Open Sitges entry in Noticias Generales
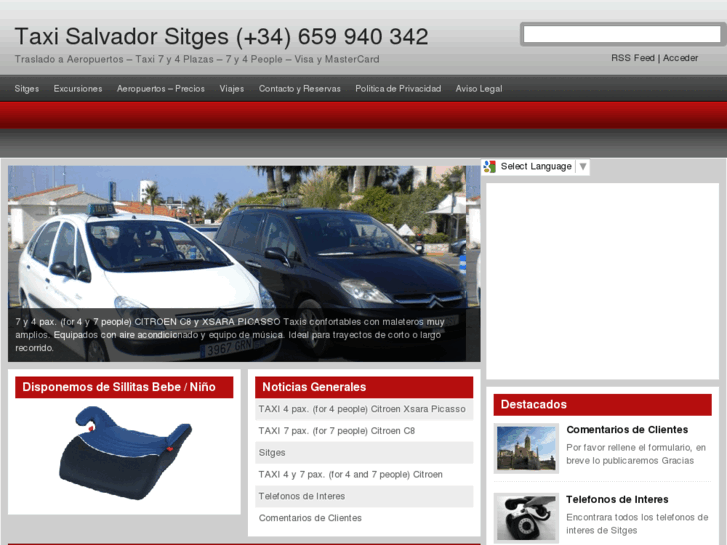 point(272,453)
